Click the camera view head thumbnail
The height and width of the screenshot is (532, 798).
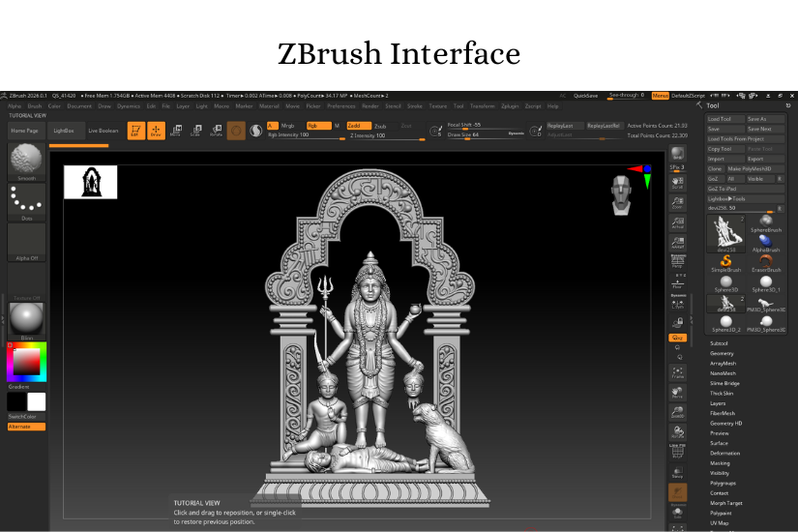(621, 195)
